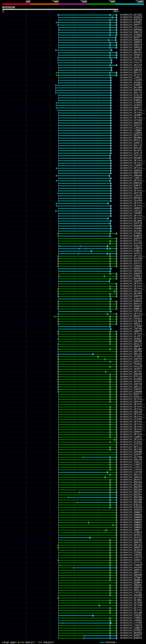The width and height of the screenshot is (146, 644).
Task: Click hit label UniRef100_Q5CRJ4
Action: point(131,590)
